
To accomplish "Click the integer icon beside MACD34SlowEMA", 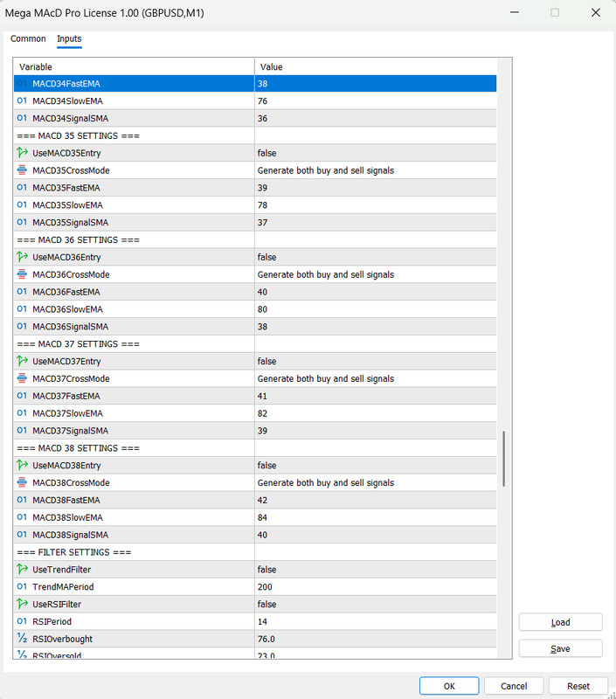I will tap(22, 100).
